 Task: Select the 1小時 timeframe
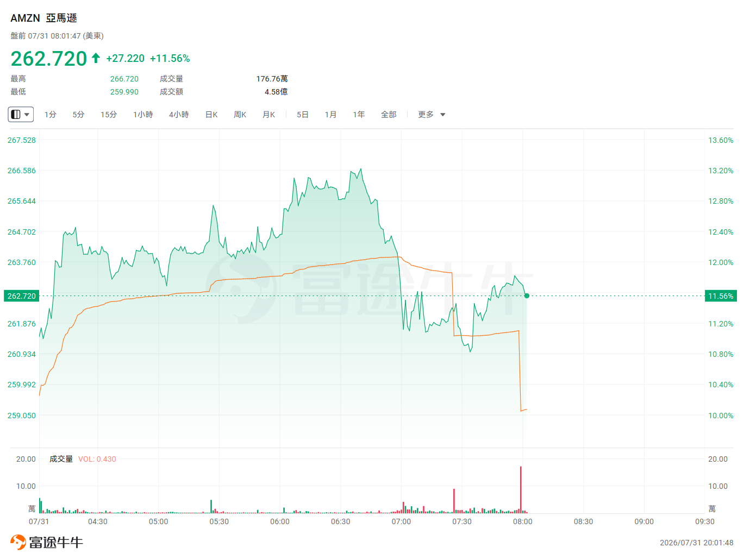click(143, 115)
